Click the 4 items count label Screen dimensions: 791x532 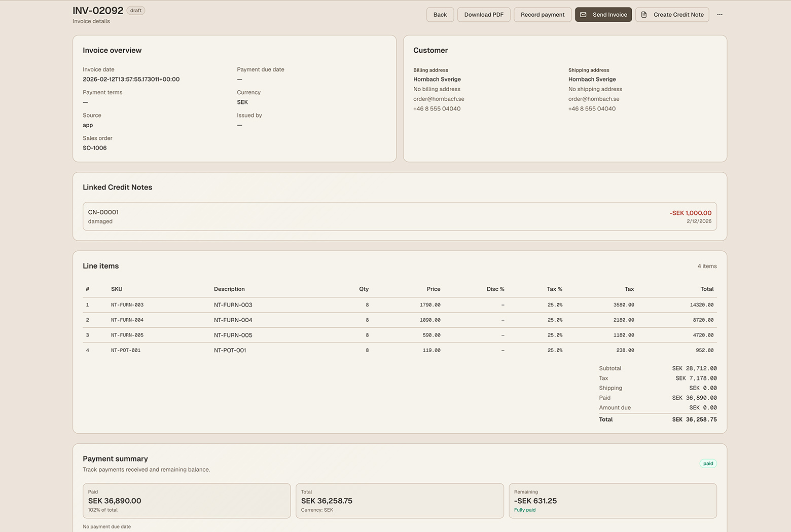(x=707, y=266)
